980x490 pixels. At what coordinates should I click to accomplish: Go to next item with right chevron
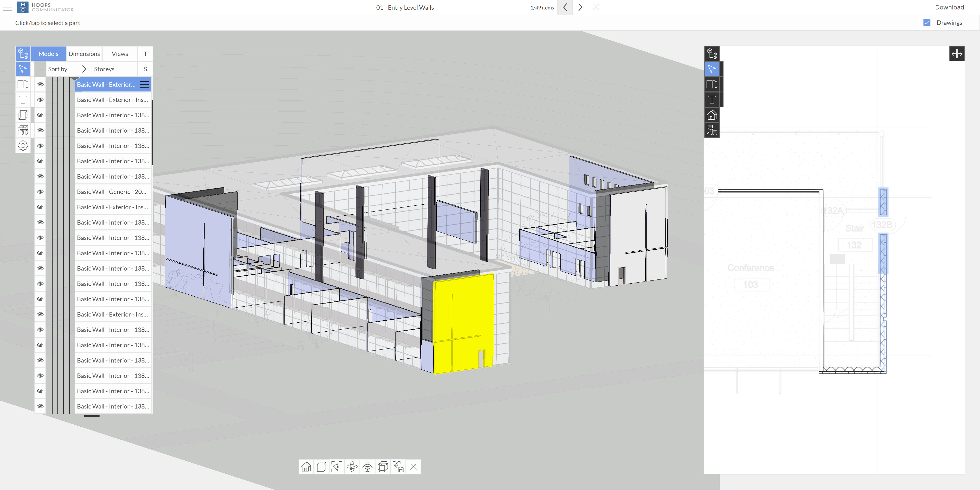tap(580, 7)
